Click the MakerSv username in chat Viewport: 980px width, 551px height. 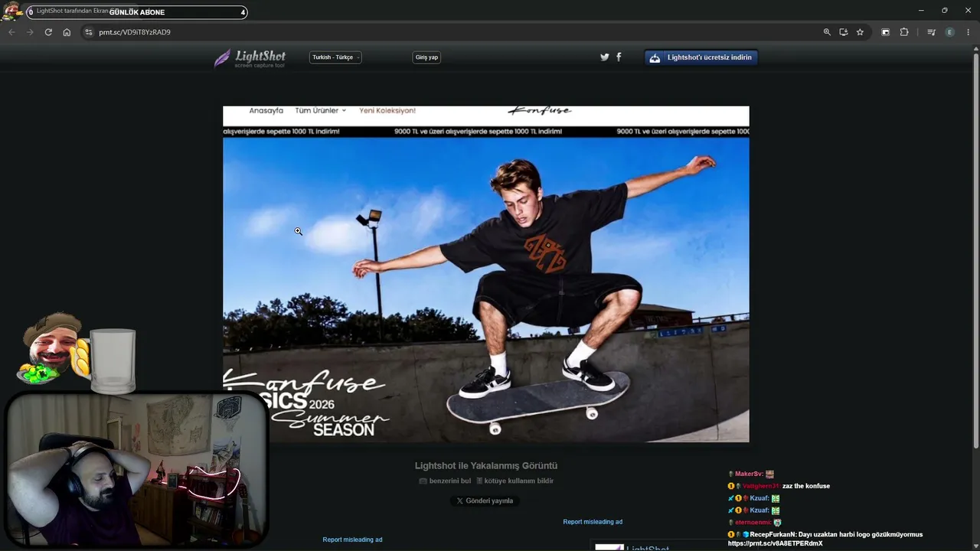749,474
